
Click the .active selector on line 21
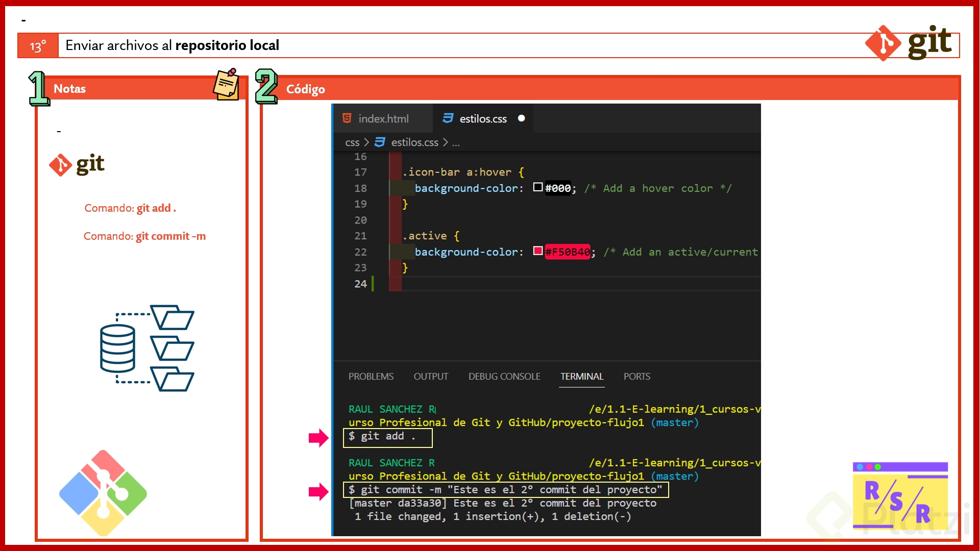(x=424, y=236)
